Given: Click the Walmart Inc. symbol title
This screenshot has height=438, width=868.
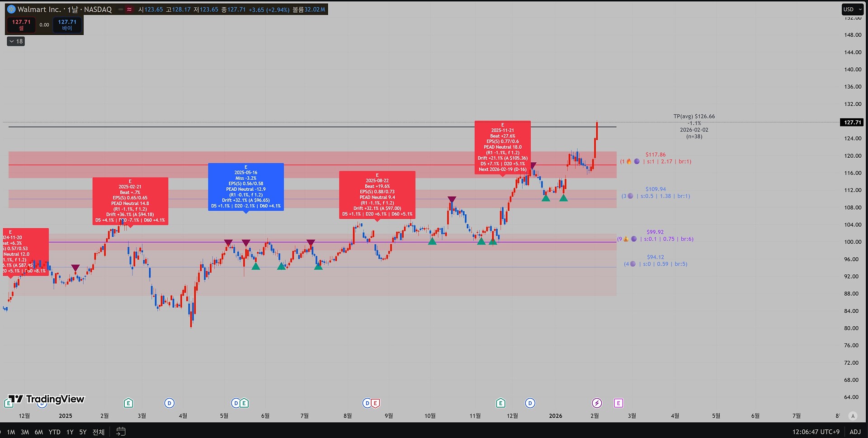Looking at the screenshot, I should coord(39,9).
